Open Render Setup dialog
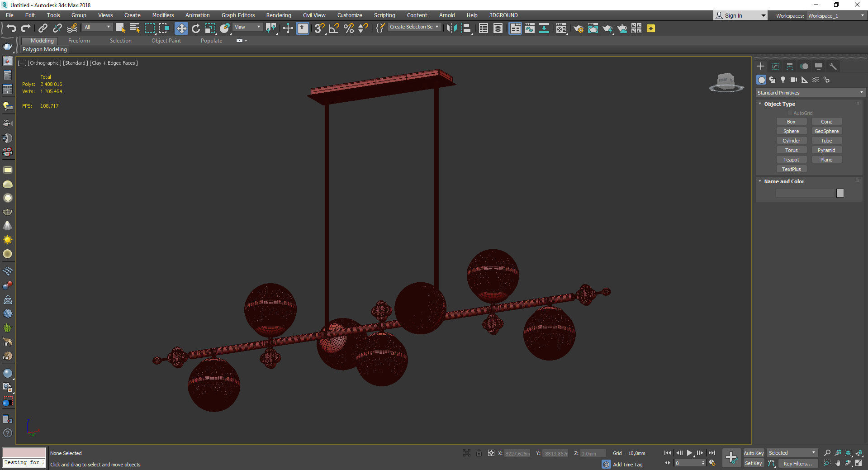 (579, 28)
